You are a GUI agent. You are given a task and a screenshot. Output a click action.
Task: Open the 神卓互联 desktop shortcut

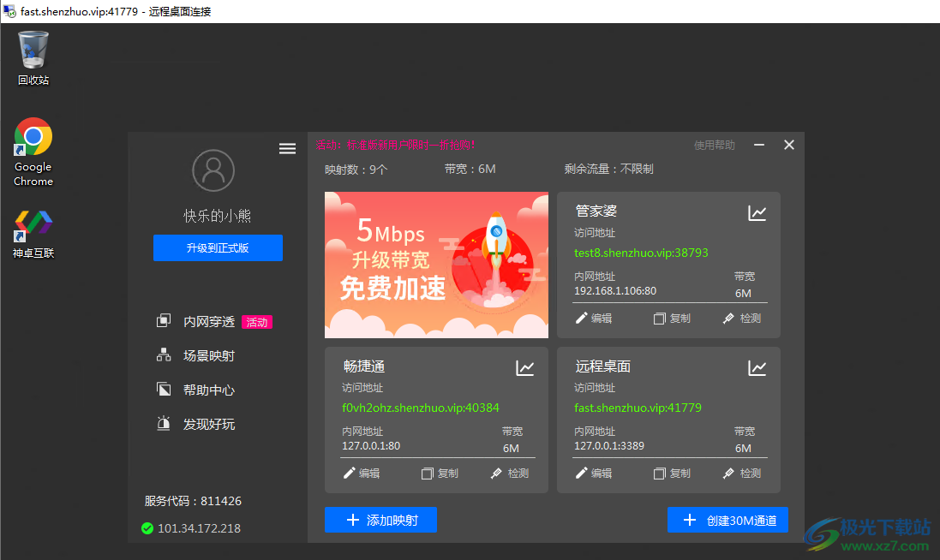point(33,234)
